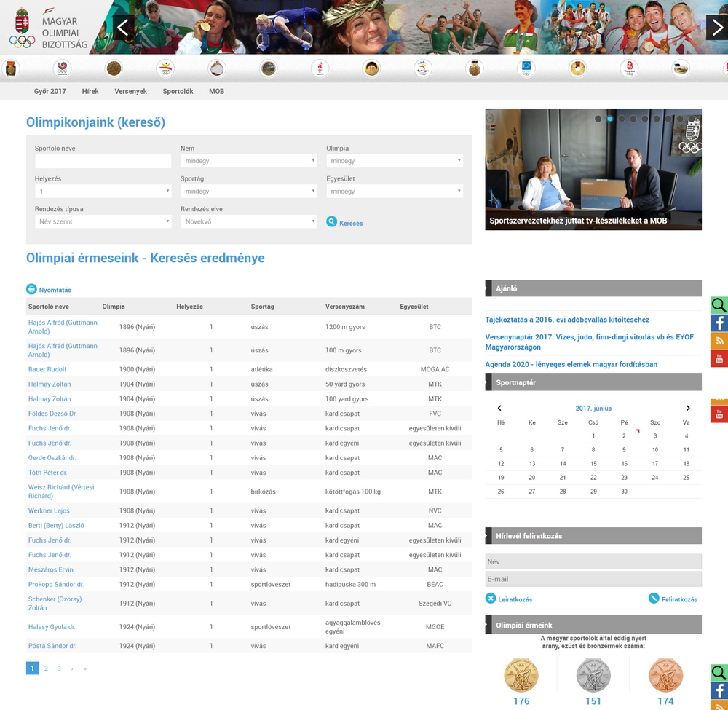Click the Feliratkozás round blue icon
The image size is (728, 710).
[654, 598]
